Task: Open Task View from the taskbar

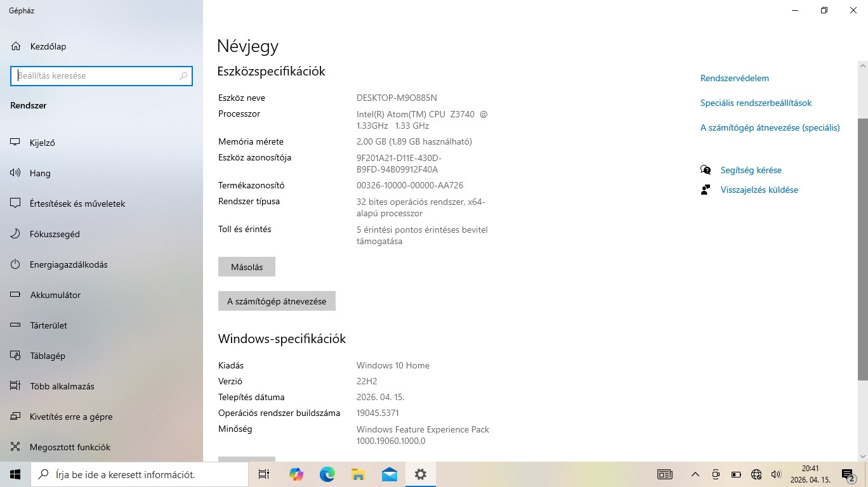Action: tap(264, 474)
